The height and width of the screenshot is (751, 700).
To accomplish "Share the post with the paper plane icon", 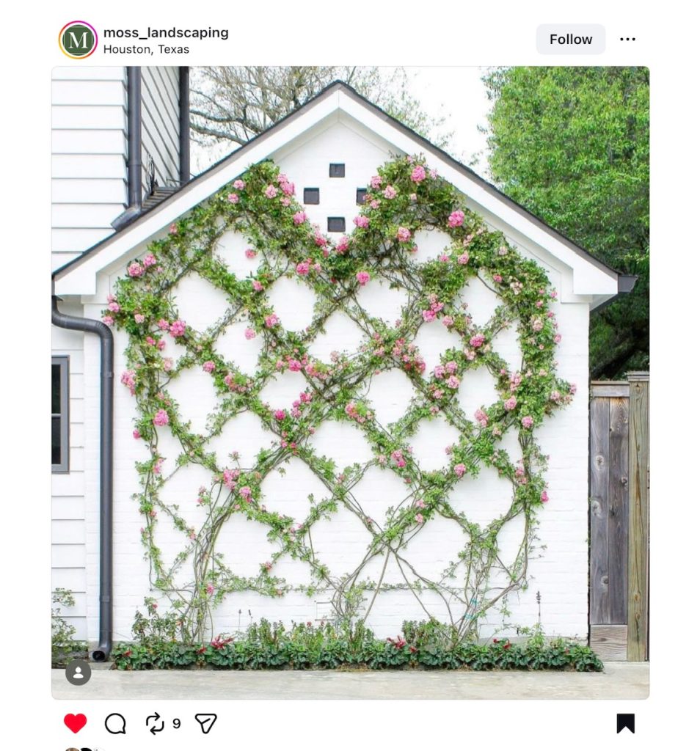I will pyautogui.click(x=205, y=723).
